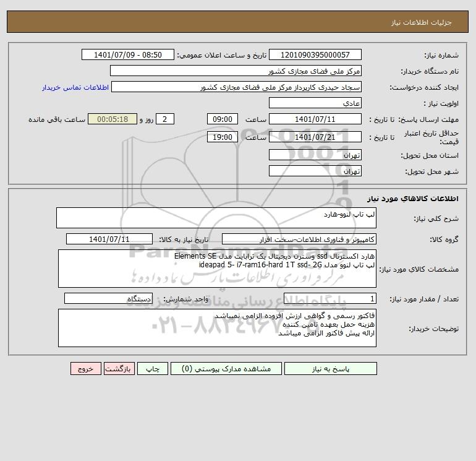The image size is (476, 461).
Task: Click the شماره نیاز label
Action: click(441, 55)
